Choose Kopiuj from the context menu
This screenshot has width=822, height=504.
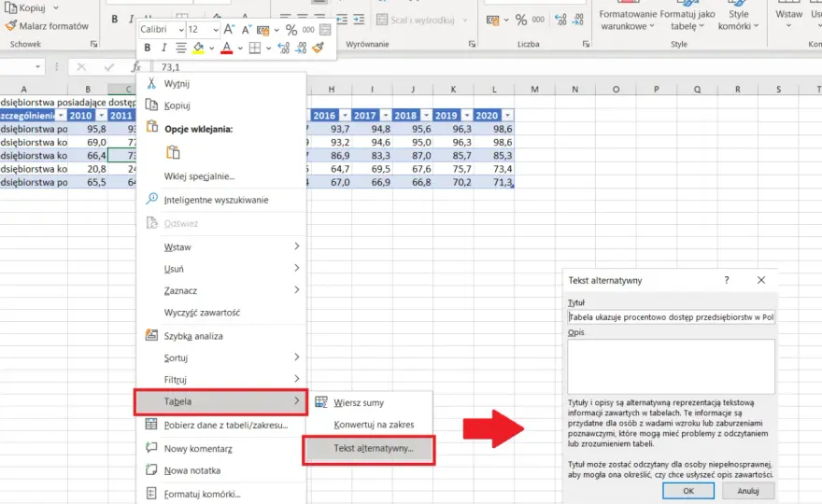(x=221, y=105)
